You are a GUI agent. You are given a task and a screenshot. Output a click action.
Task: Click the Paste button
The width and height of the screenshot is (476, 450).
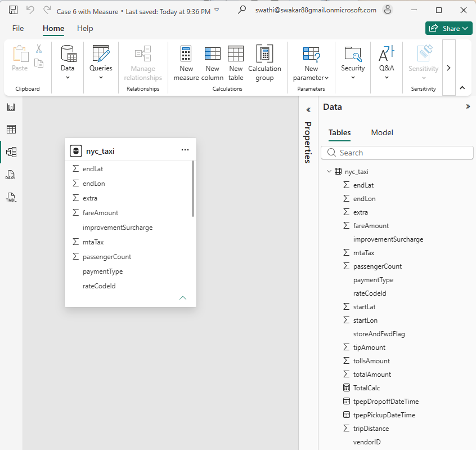(20, 59)
